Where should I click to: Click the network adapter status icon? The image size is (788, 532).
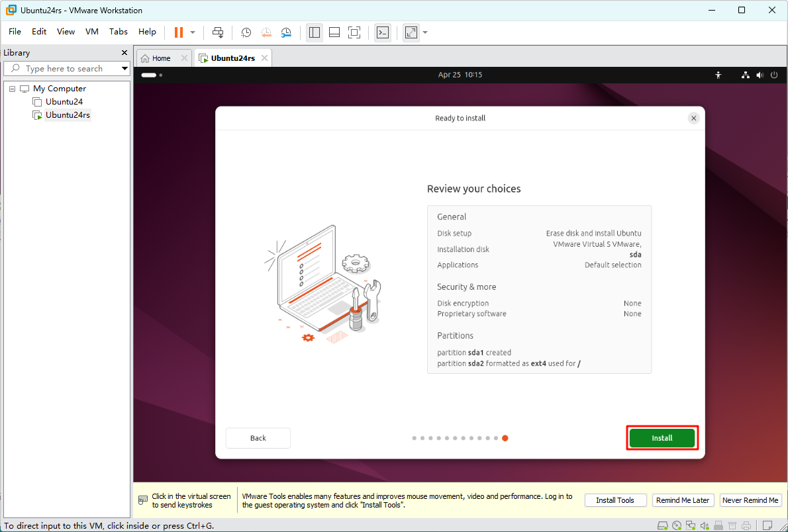coord(691,525)
